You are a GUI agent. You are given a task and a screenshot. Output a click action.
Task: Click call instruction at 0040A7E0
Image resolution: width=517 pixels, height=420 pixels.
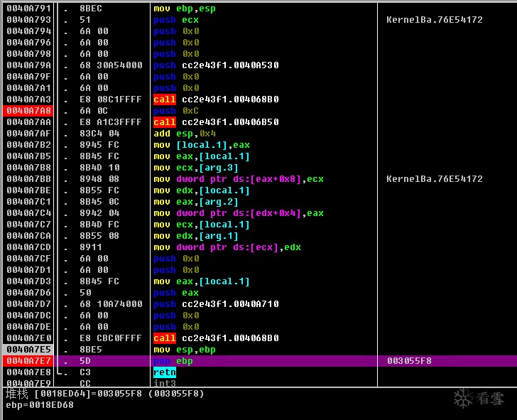coord(216,338)
